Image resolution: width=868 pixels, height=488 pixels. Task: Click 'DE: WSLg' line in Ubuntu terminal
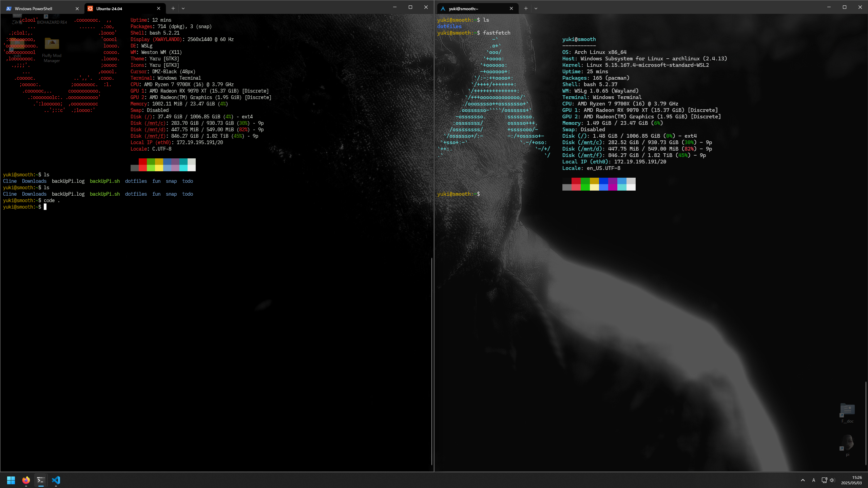pos(141,46)
